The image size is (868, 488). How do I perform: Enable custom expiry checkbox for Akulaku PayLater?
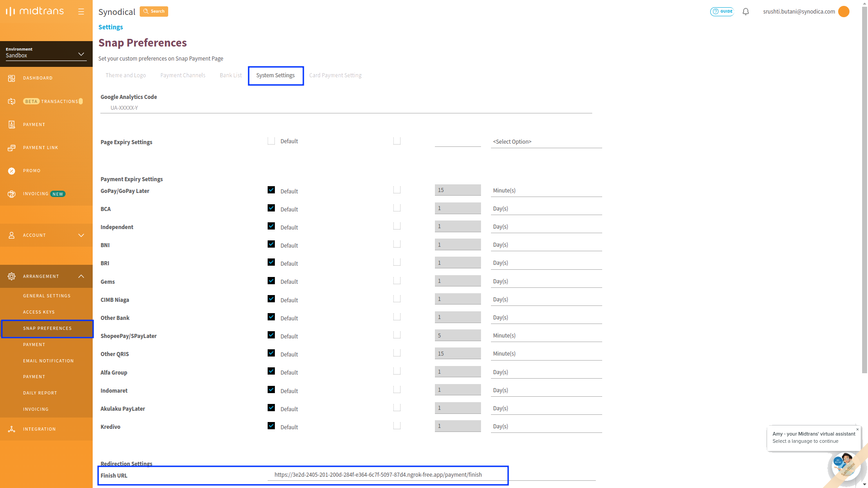[x=397, y=408]
